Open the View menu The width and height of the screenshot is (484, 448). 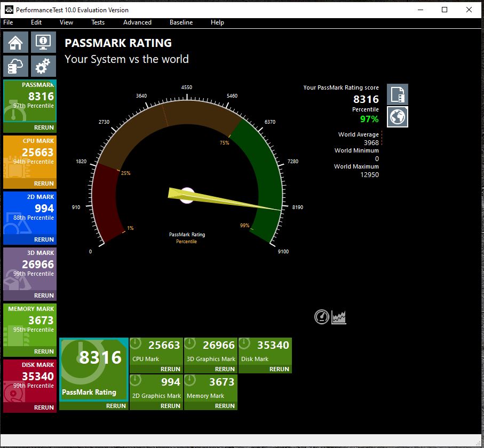click(x=66, y=22)
